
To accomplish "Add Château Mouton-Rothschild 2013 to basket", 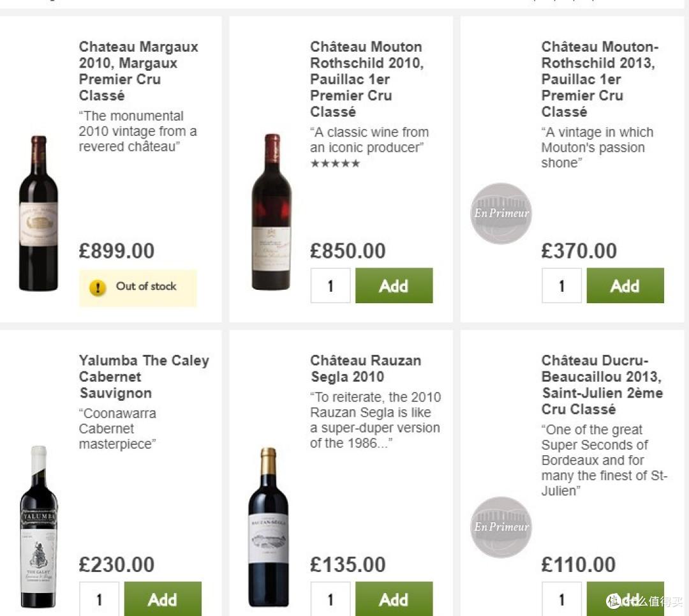I will (x=625, y=286).
